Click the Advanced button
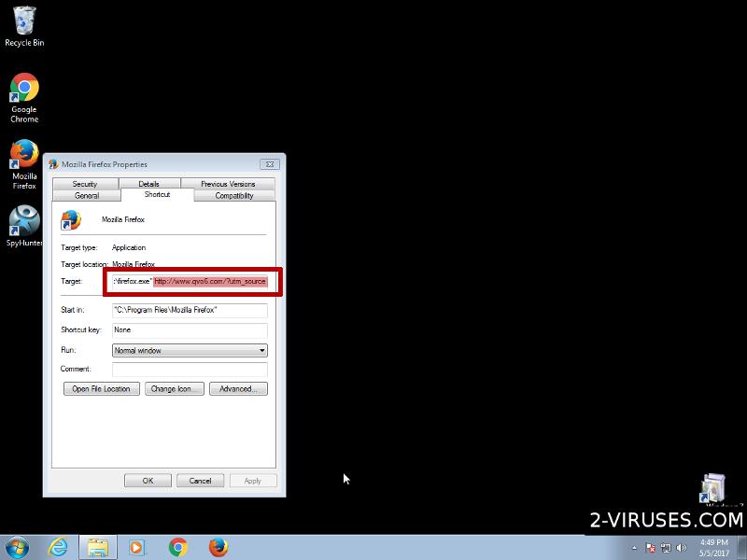 pyautogui.click(x=238, y=389)
